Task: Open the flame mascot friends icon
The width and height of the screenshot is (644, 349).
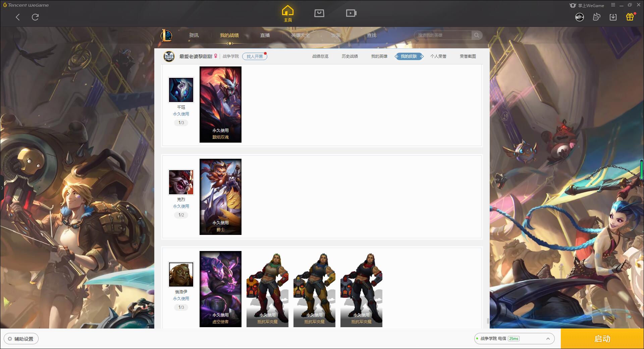Action: pyautogui.click(x=596, y=17)
